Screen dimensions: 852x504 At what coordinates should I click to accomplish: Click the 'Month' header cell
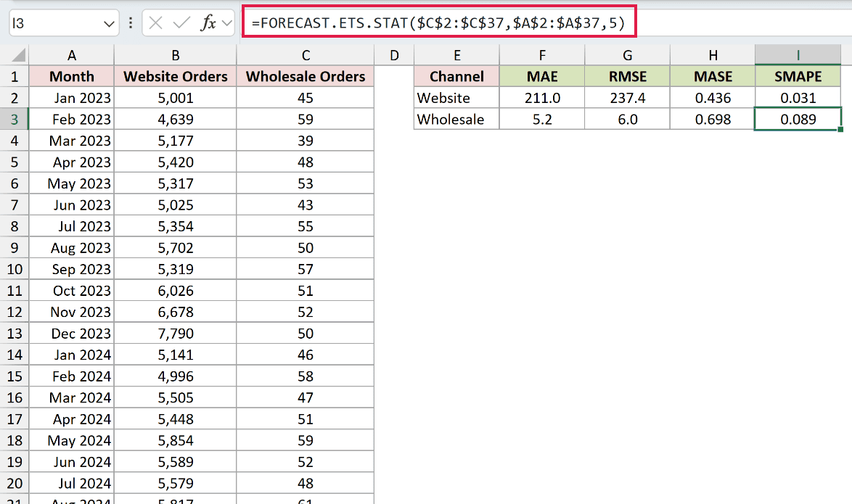tap(72, 77)
